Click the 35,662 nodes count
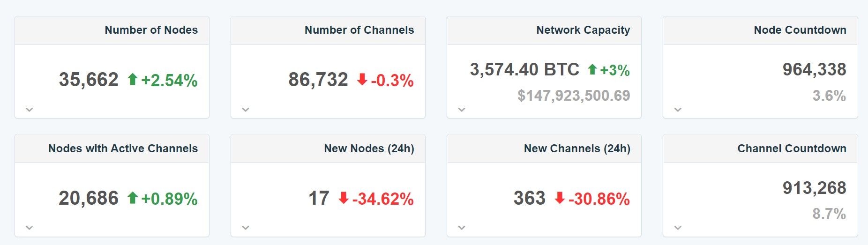The width and height of the screenshot is (868, 245). tap(89, 80)
